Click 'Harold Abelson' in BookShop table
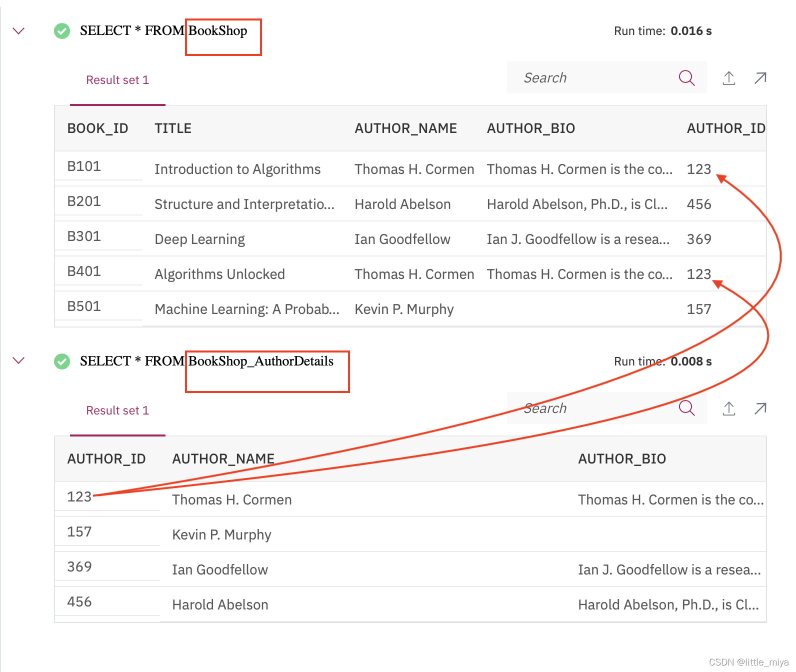This screenshot has width=796, height=672. (x=402, y=204)
